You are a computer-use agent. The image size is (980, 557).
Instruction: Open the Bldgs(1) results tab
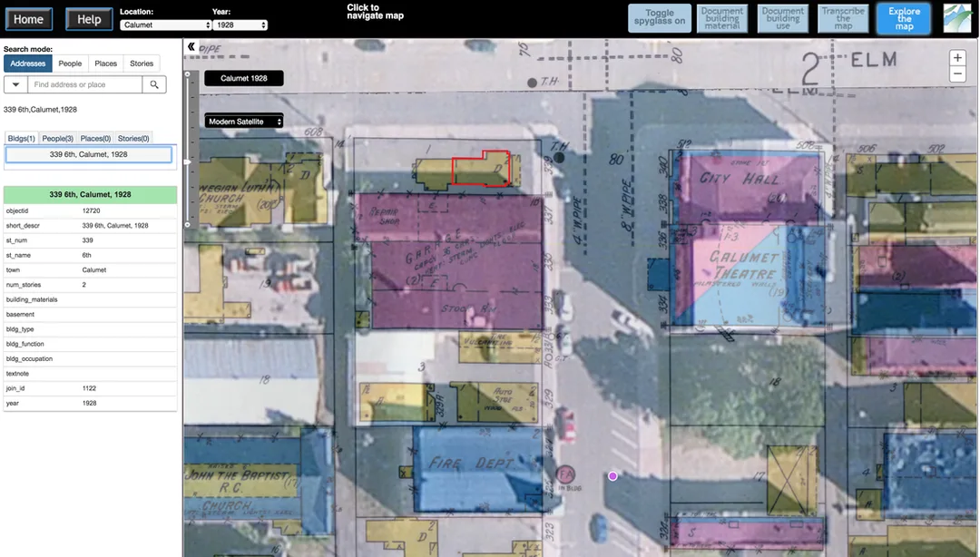[21, 138]
